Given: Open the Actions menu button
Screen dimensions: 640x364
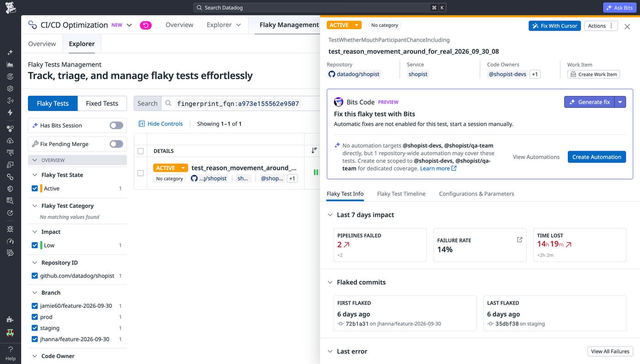Looking at the screenshot, I should [x=601, y=26].
